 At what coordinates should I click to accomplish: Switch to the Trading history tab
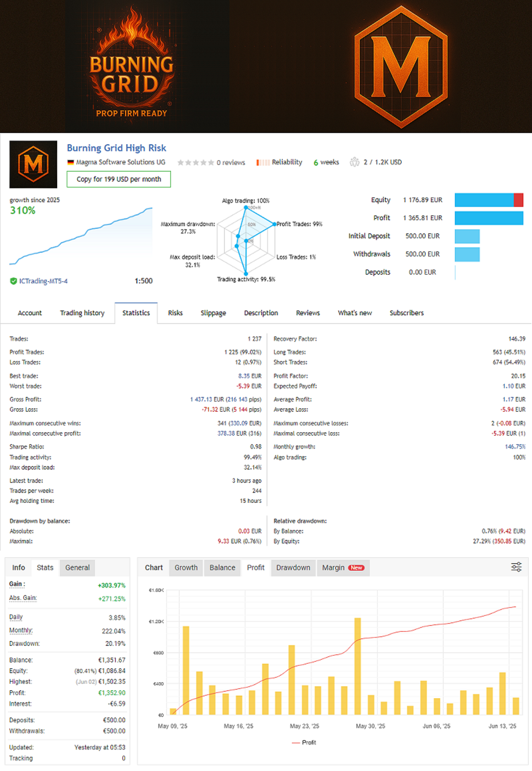[x=82, y=313]
